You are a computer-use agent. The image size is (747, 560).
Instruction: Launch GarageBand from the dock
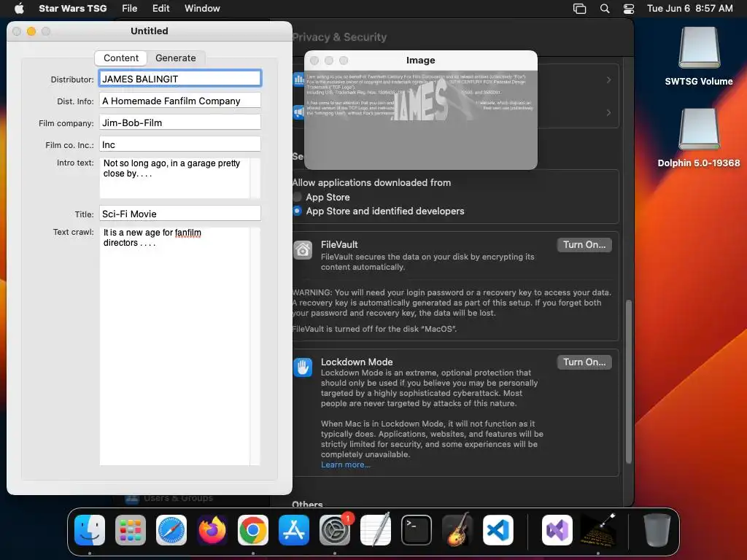tap(457, 530)
